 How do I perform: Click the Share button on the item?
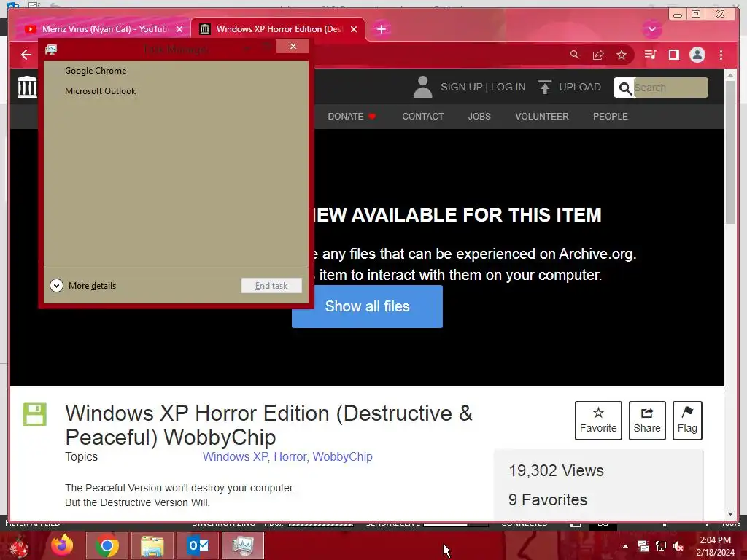coord(647,421)
